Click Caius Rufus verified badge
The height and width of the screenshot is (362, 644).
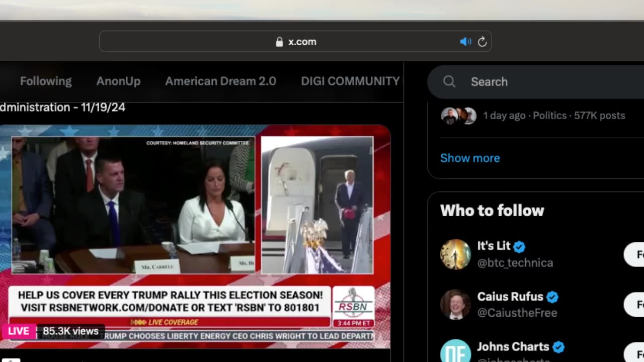(552, 297)
